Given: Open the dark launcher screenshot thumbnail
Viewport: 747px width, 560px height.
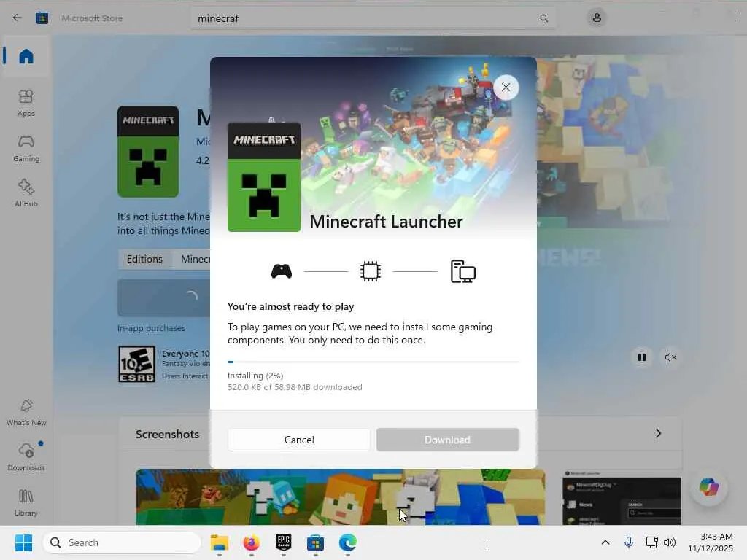Looking at the screenshot, I should click(622, 497).
